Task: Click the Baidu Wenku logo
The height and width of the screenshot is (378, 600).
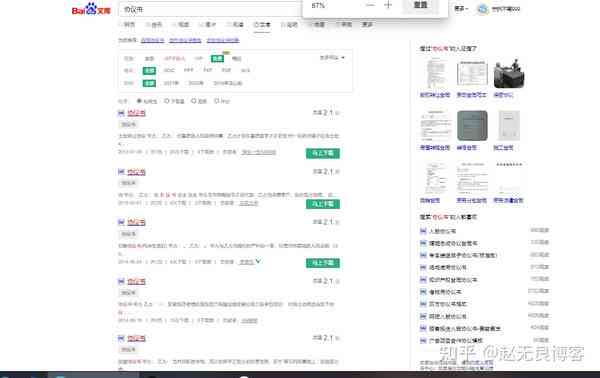Action: pos(91,9)
